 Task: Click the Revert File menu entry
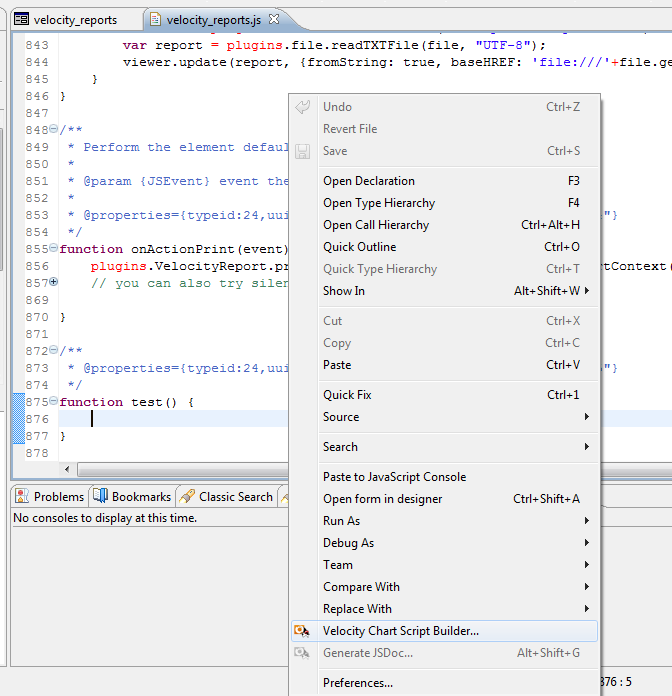tap(444, 129)
